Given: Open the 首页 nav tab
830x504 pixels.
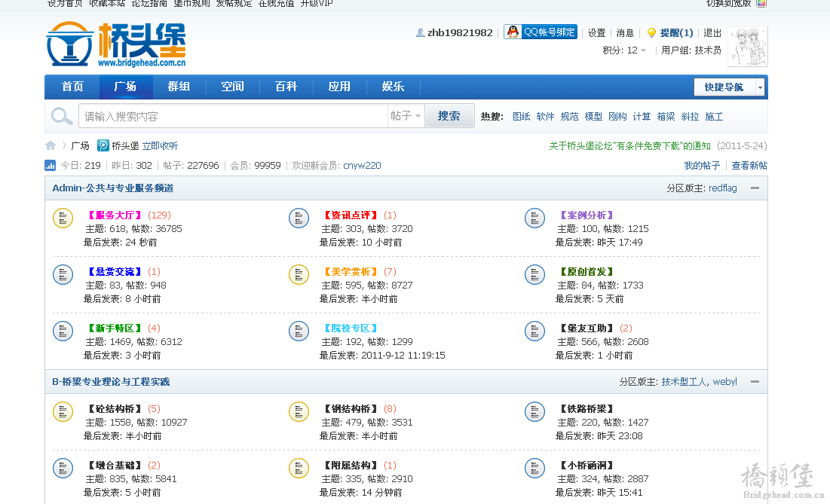Looking at the screenshot, I should [72, 87].
